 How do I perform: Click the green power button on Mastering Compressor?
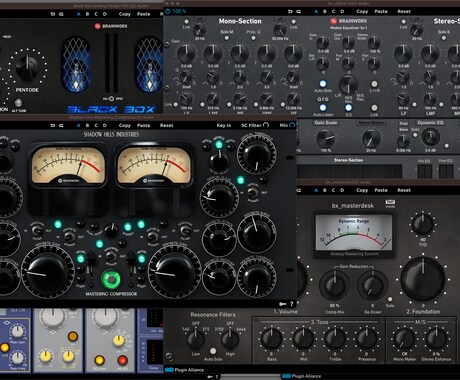pyautogui.click(x=111, y=279)
